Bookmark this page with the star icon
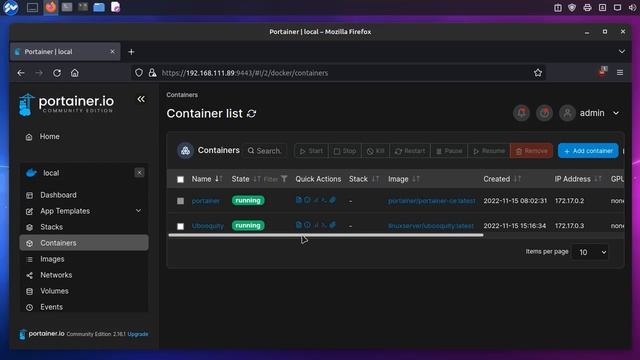640x360 pixels. coord(538,73)
